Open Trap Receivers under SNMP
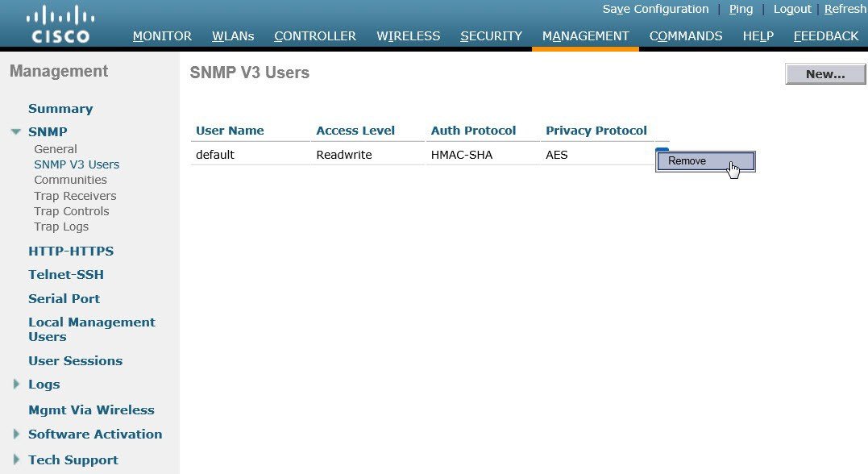868x474 pixels. tap(75, 196)
